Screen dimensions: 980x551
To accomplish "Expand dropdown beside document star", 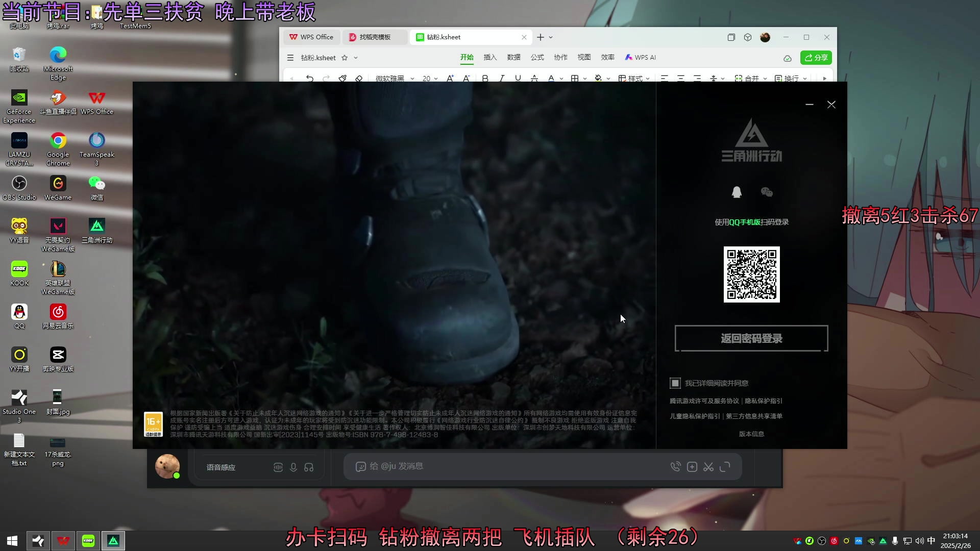I will pos(356,58).
